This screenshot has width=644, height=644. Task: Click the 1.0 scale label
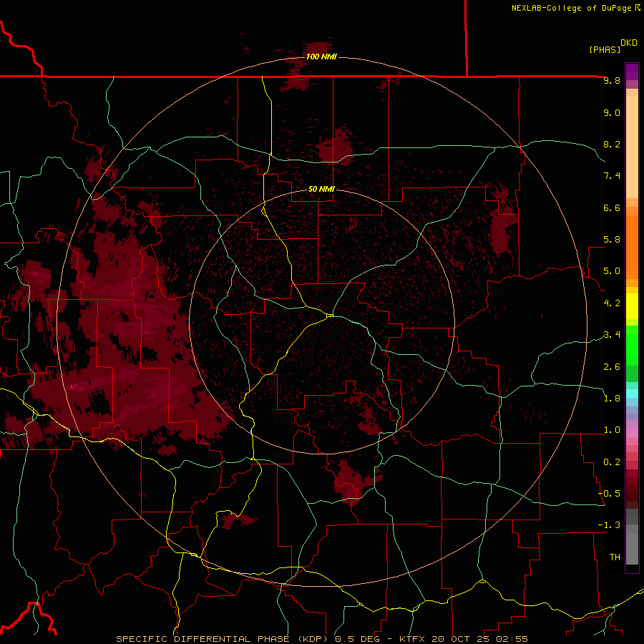click(612, 430)
